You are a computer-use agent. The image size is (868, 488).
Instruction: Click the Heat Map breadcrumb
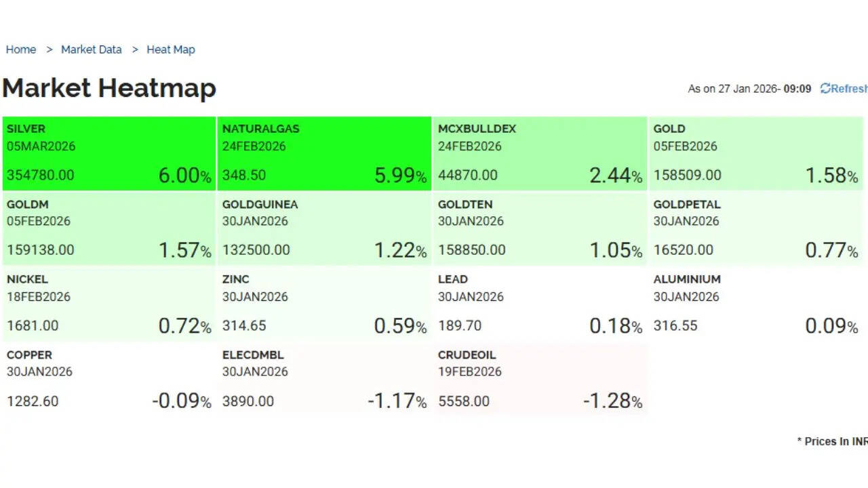click(171, 49)
